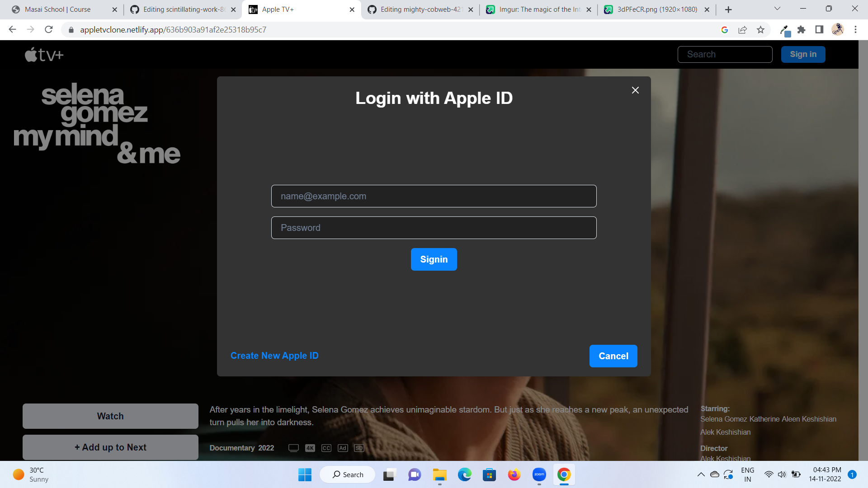
Task: Click the Password input field
Action: 434,228
